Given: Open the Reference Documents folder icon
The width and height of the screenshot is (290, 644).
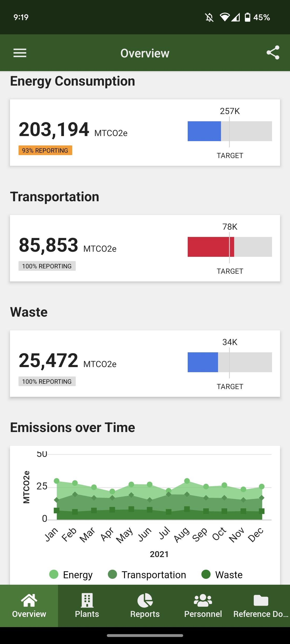Looking at the screenshot, I should [261, 601].
